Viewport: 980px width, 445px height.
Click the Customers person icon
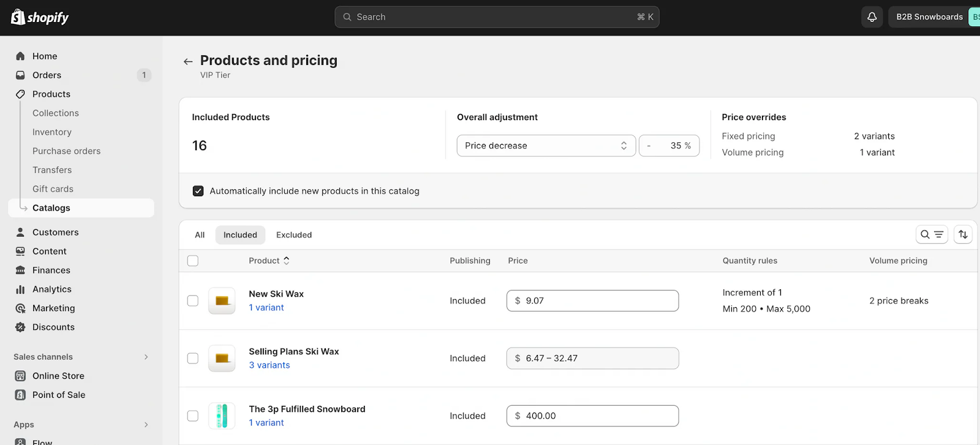click(20, 232)
